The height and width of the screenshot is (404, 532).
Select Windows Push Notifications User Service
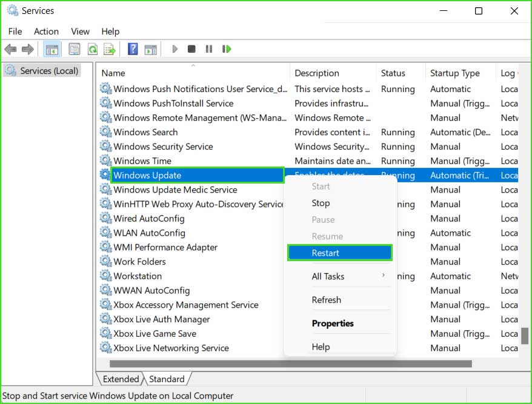[200, 88]
